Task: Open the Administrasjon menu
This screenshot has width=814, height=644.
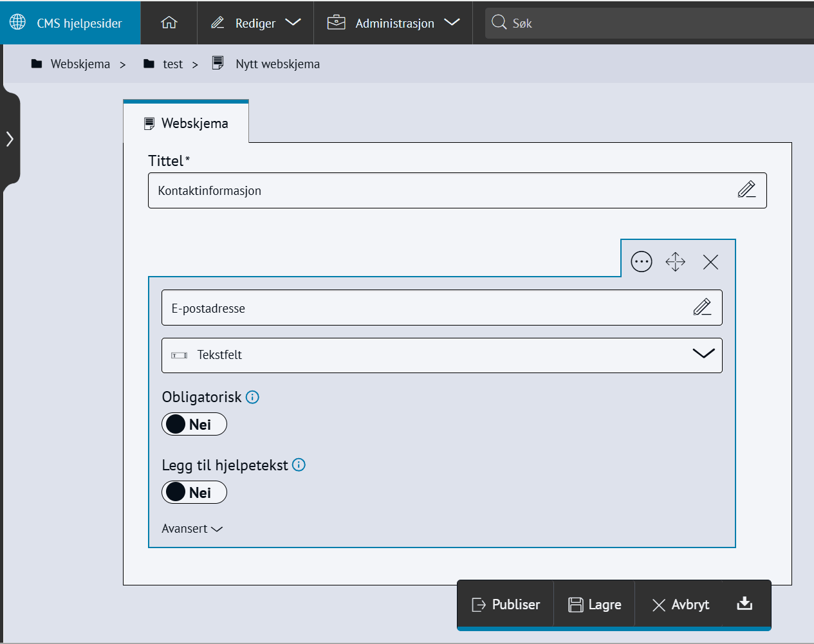Action: (393, 23)
